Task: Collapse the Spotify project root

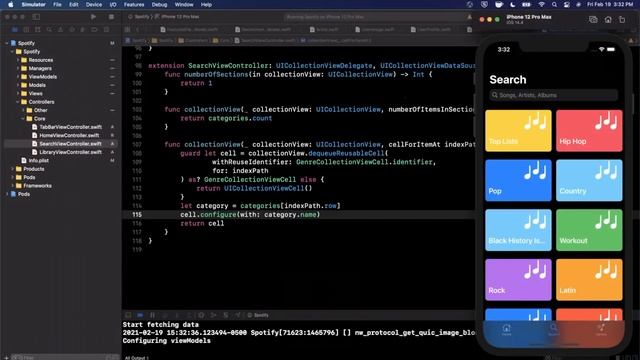Action: pos(7,43)
